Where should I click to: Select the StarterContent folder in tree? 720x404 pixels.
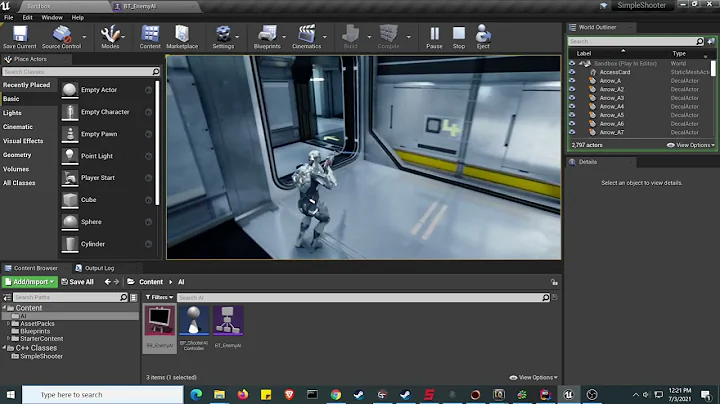[x=41, y=339]
